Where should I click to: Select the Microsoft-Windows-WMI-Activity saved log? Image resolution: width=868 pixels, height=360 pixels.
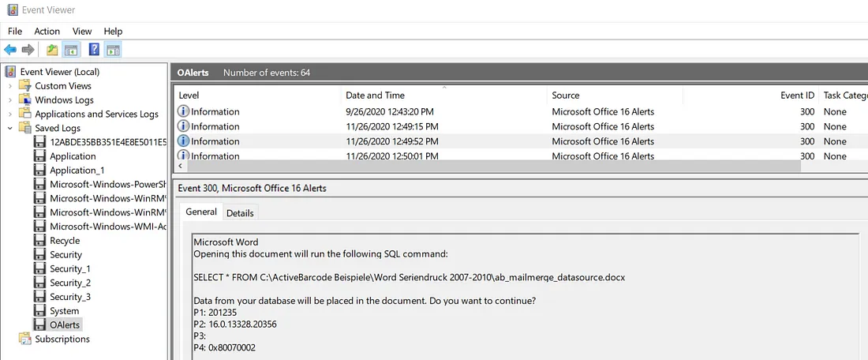(x=107, y=227)
